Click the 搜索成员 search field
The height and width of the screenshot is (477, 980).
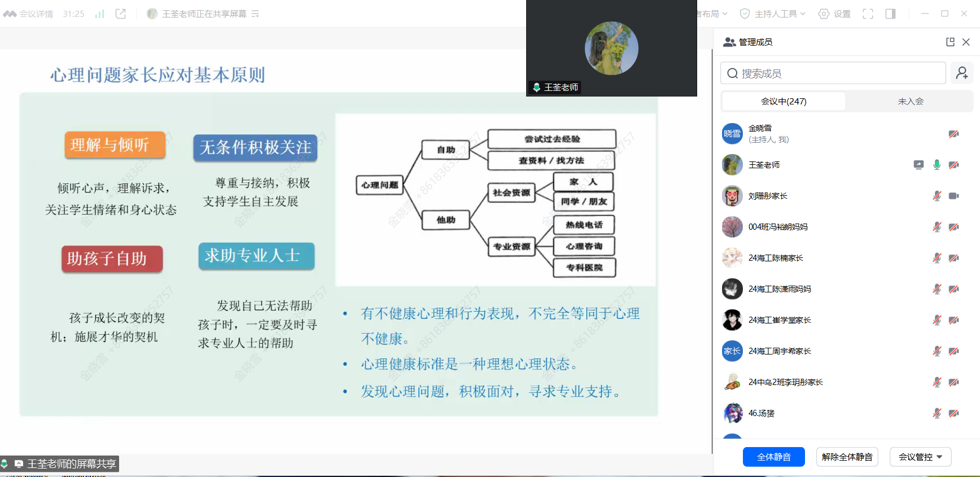click(x=833, y=73)
